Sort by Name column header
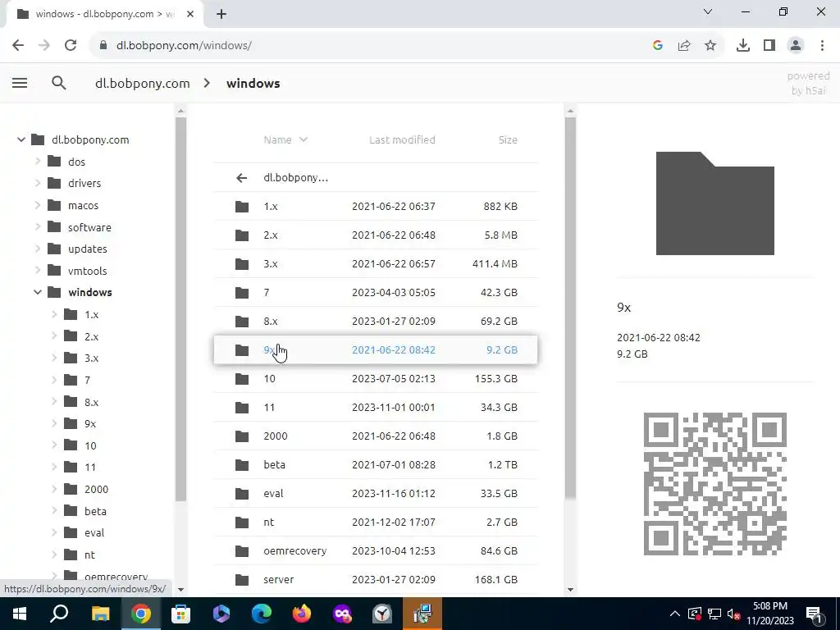The image size is (840, 630). click(285, 139)
